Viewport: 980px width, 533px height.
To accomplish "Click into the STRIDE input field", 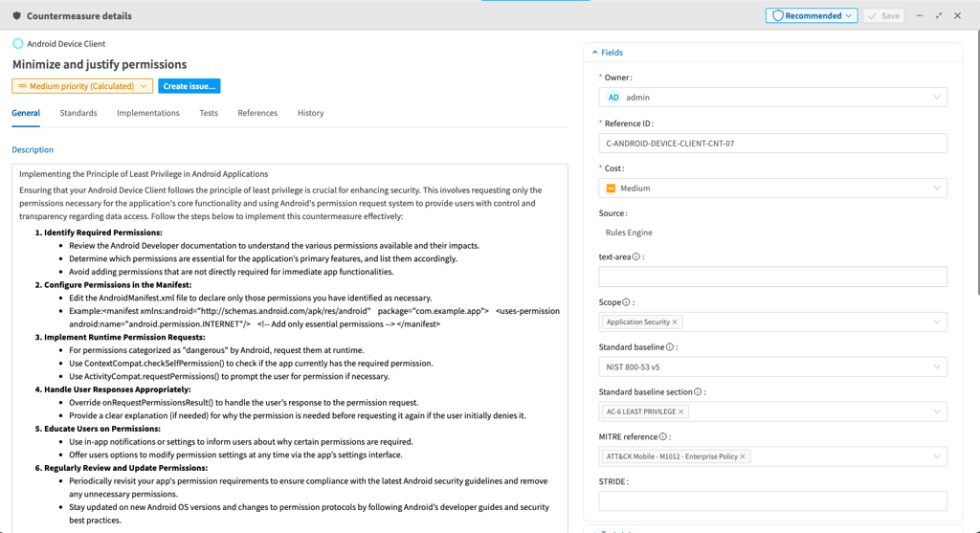I will pos(772,501).
